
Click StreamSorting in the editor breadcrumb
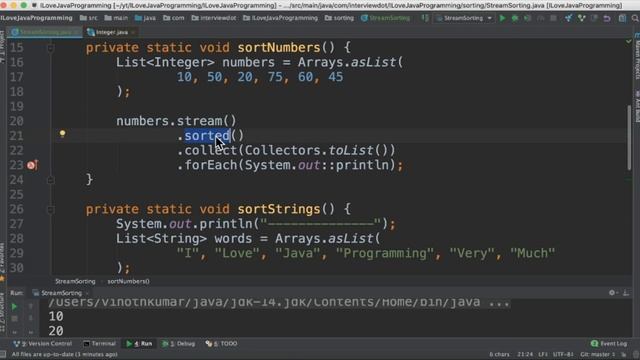75,281
